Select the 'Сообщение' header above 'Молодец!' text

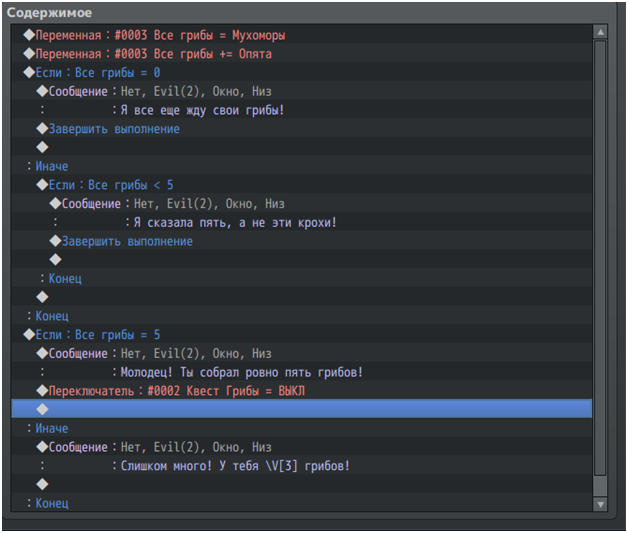click(x=78, y=354)
